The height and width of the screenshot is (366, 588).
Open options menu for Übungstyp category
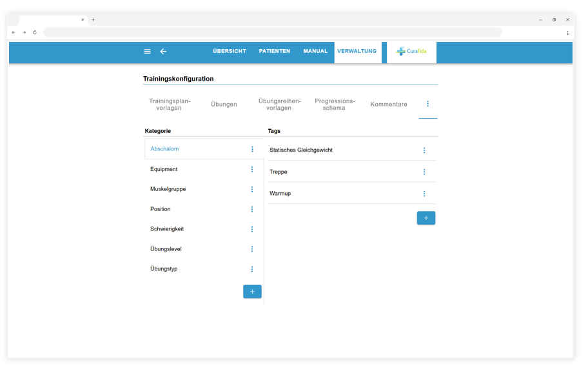252,269
